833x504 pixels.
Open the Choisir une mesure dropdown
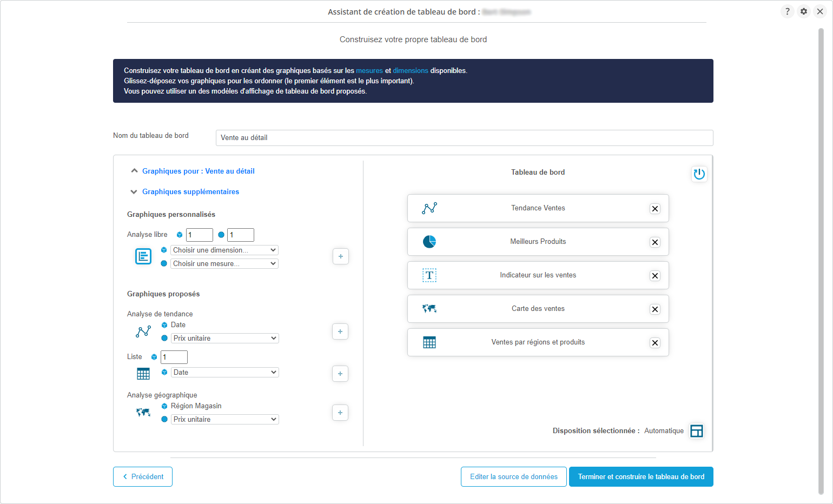(x=224, y=263)
